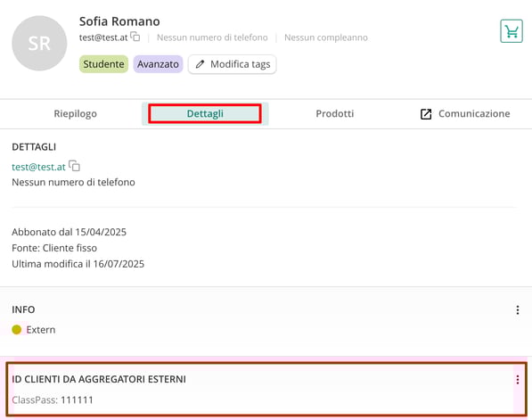The height and width of the screenshot is (420, 532).
Task: Select the Dettagli tab
Action: click(205, 113)
